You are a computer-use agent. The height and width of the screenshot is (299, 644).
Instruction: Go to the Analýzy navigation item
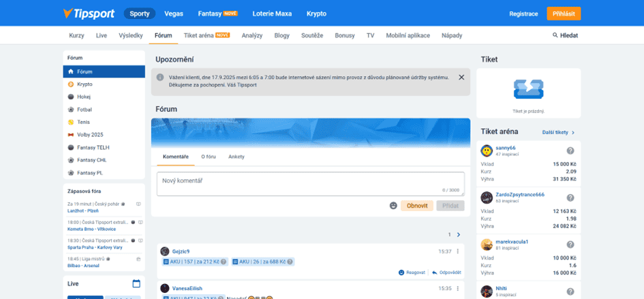[x=252, y=35]
